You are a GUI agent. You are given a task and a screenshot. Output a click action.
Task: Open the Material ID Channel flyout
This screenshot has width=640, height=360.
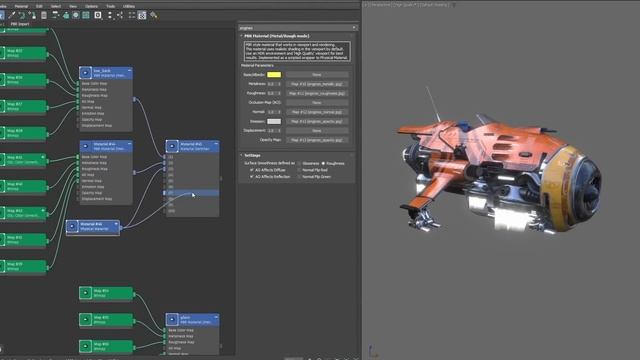98,16
